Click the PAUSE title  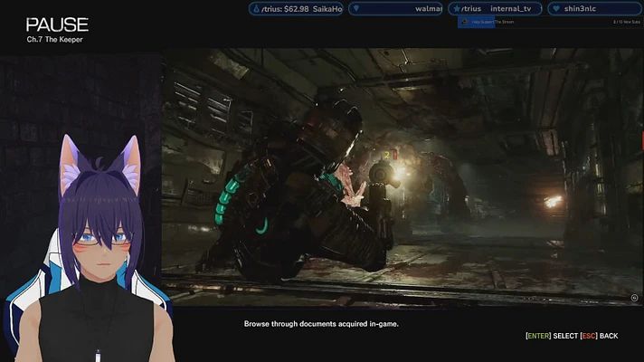tap(57, 25)
